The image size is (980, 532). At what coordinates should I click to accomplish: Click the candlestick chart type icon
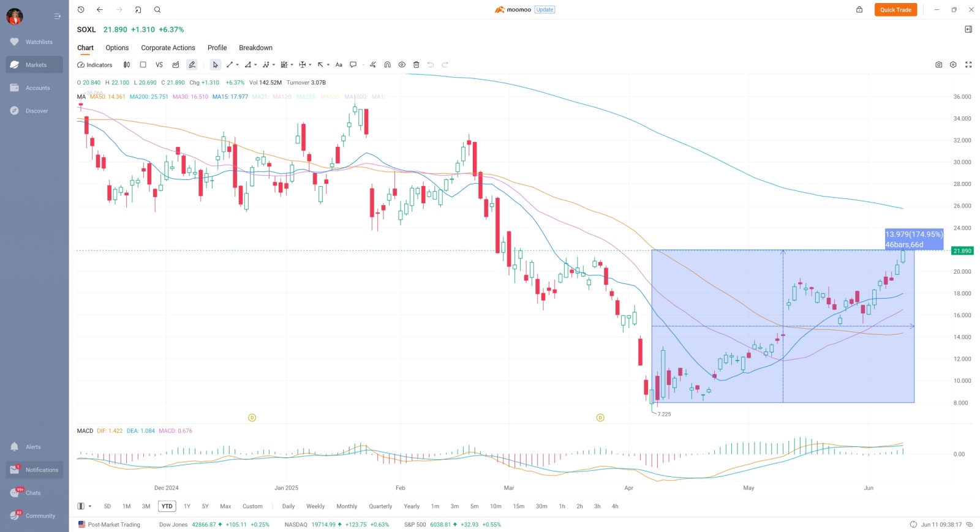[127, 65]
